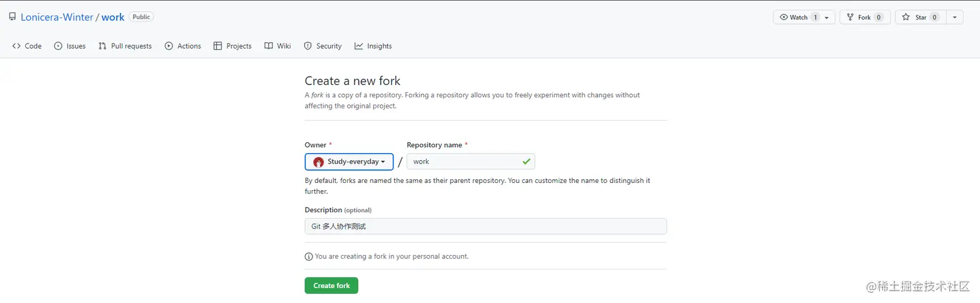Click the Create fork button
The height and width of the screenshot is (303, 980).
[331, 285]
